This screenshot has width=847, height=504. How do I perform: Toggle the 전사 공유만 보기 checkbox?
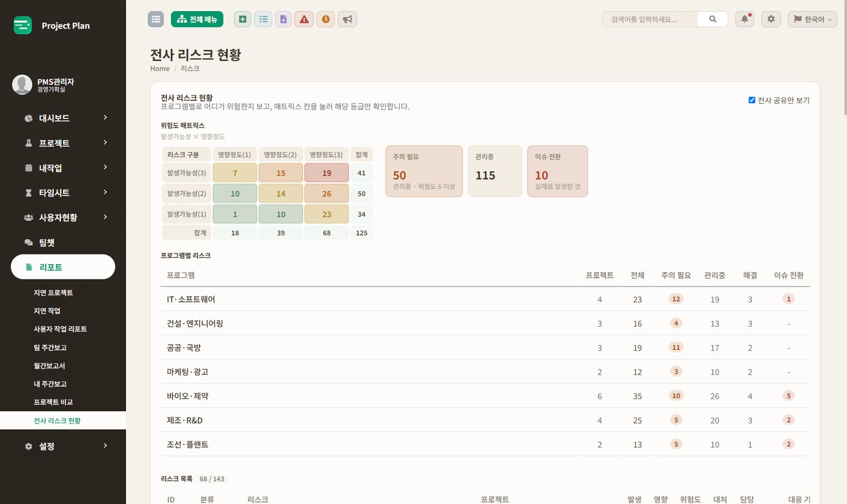pyautogui.click(x=752, y=100)
